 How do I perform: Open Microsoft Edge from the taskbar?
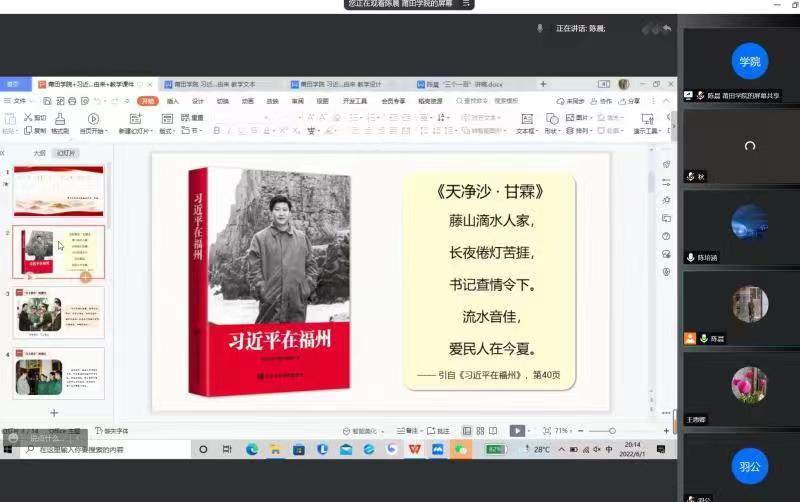(252, 449)
